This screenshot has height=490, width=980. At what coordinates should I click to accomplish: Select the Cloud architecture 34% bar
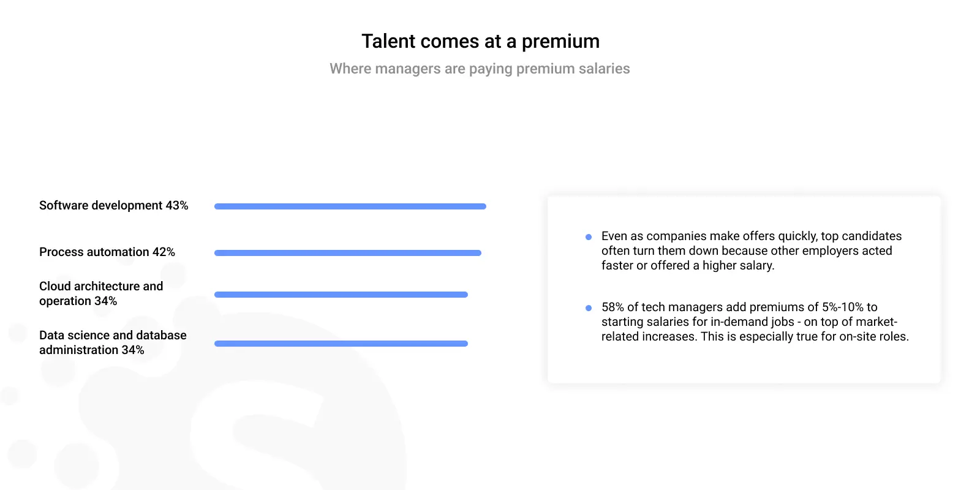click(x=341, y=295)
